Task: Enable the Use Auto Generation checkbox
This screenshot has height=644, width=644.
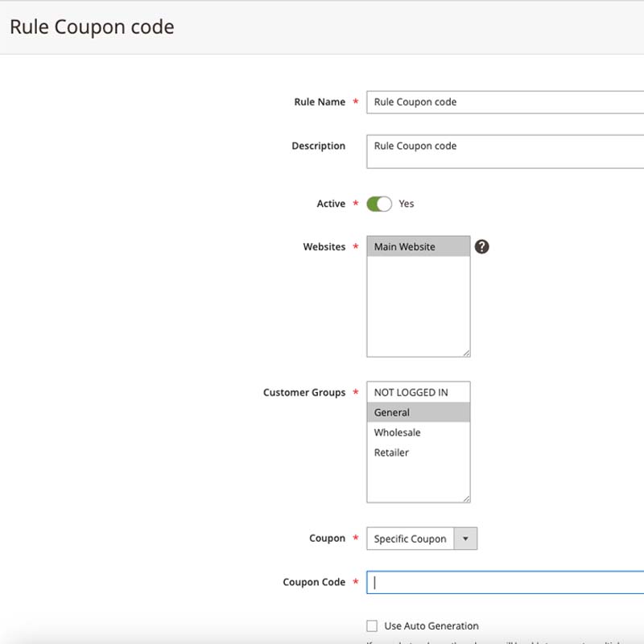Action: (x=372, y=625)
